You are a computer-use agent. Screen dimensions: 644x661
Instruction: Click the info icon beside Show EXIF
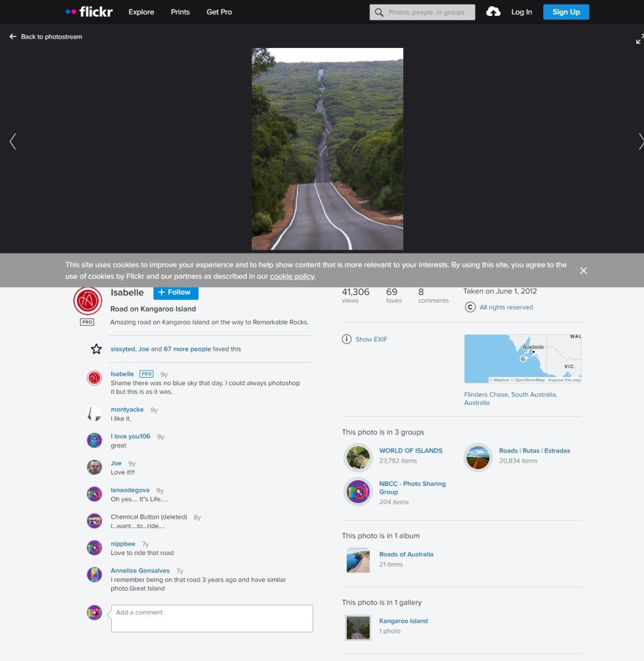(347, 340)
